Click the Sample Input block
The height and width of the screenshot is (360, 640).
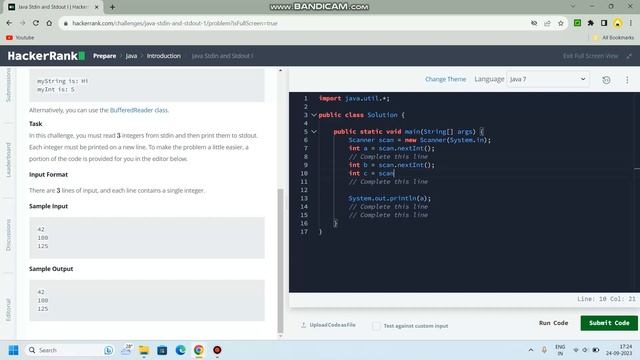coord(147,238)
